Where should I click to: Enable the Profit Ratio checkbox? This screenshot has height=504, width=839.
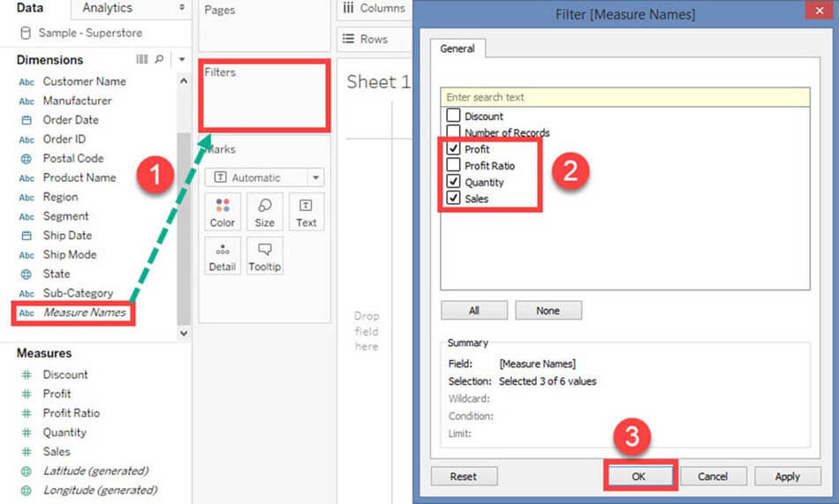point(453,166)
